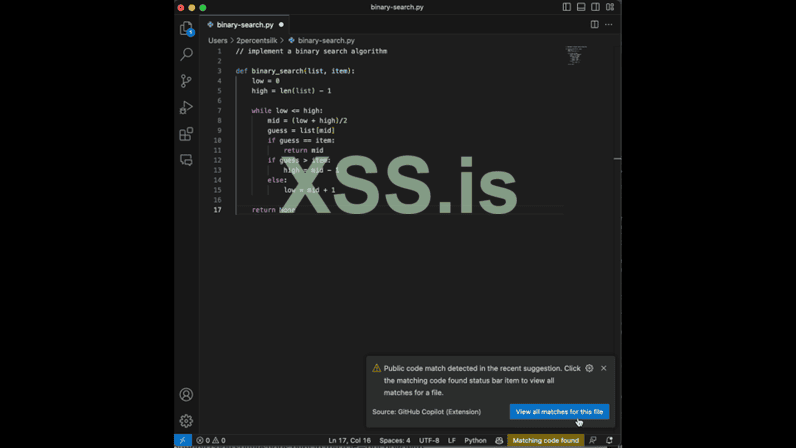Open the Extensions view
Viewport: 796px width, 448px height.
point(186,134)
